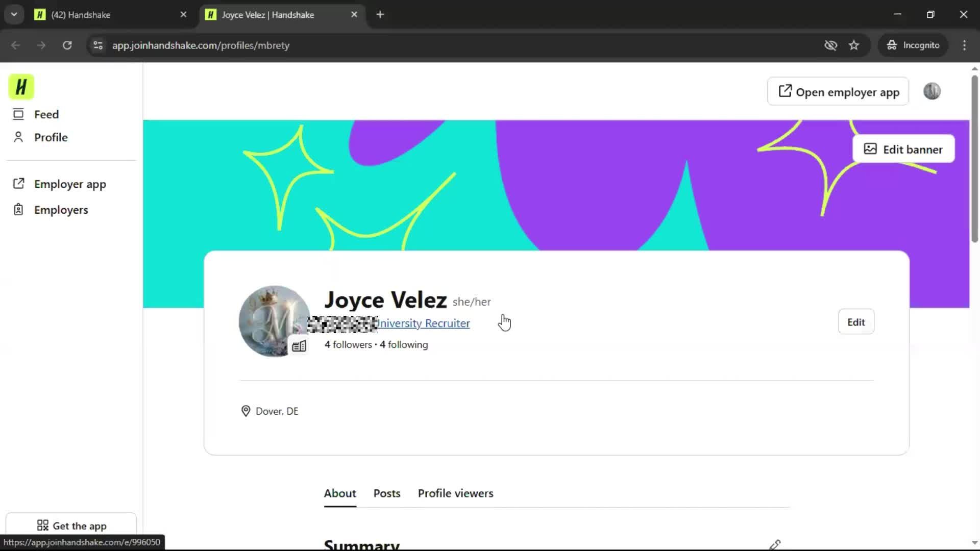Image resolution: width=980 pixels, height=551 pixels.
Task: Open the Chrome three-dot menu
Action: [964, 45]
